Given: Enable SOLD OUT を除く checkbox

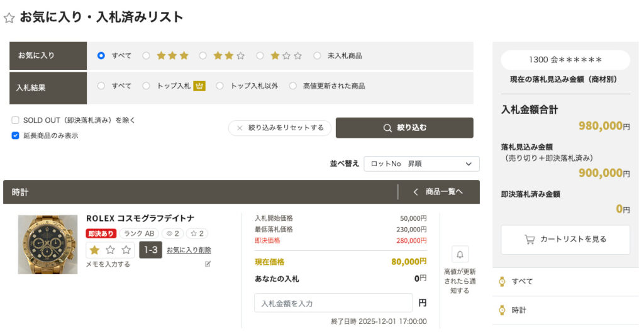Looking at the screenshot, I should [15, 120].
